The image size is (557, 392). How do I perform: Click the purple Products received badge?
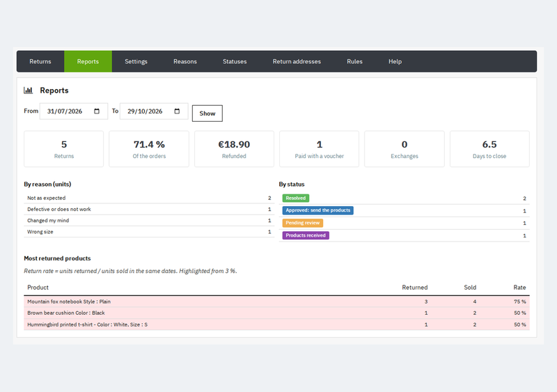(306, 235)
